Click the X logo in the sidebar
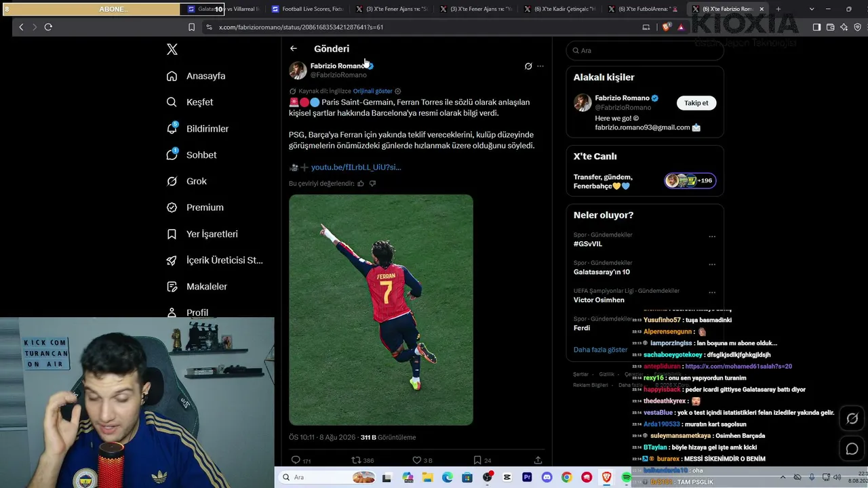 pos(172,49)
